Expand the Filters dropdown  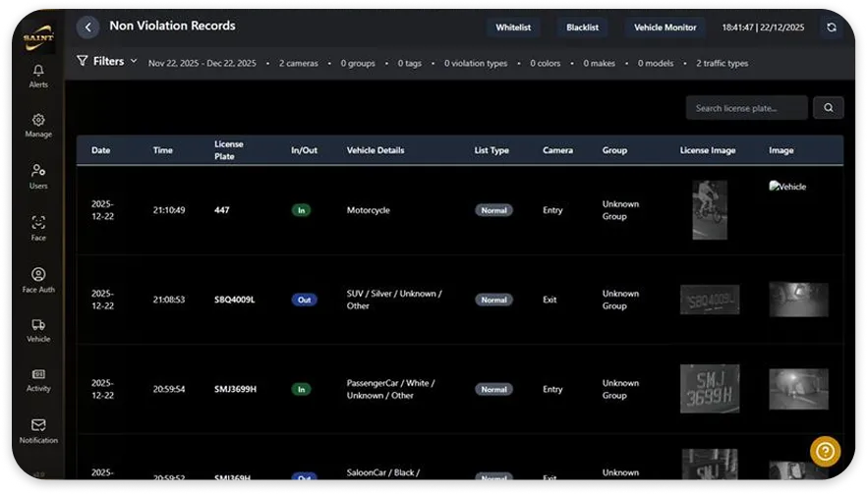(x=107, y=61)
